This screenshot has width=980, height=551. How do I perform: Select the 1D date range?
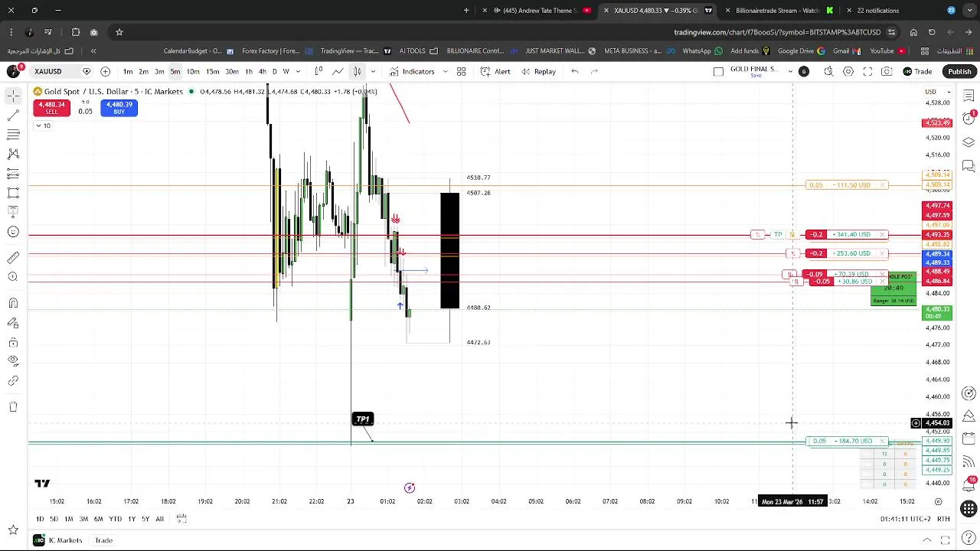[40, 519]
